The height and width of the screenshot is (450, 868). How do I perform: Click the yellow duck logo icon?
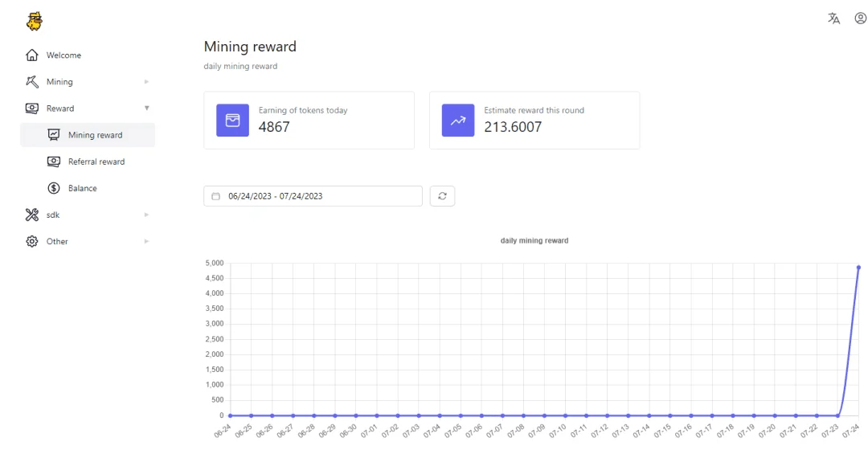click(x=35, y=21)
